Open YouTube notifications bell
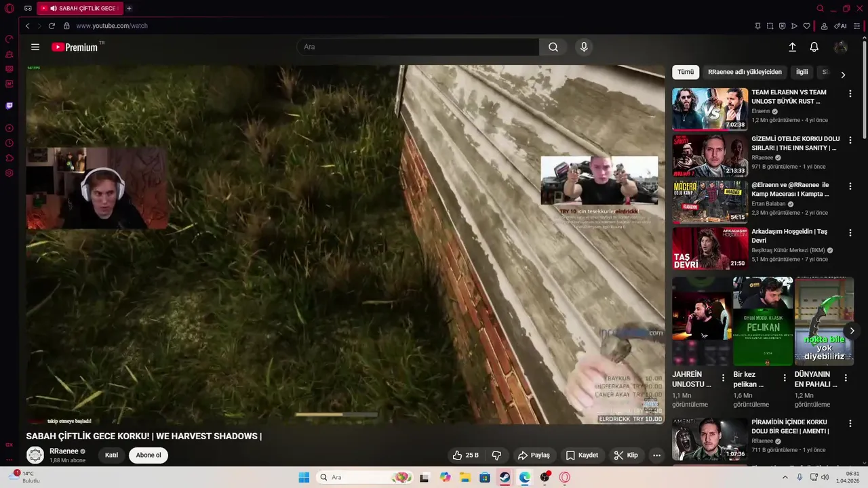This screenshot has height=488, width=868. point(814,47)
